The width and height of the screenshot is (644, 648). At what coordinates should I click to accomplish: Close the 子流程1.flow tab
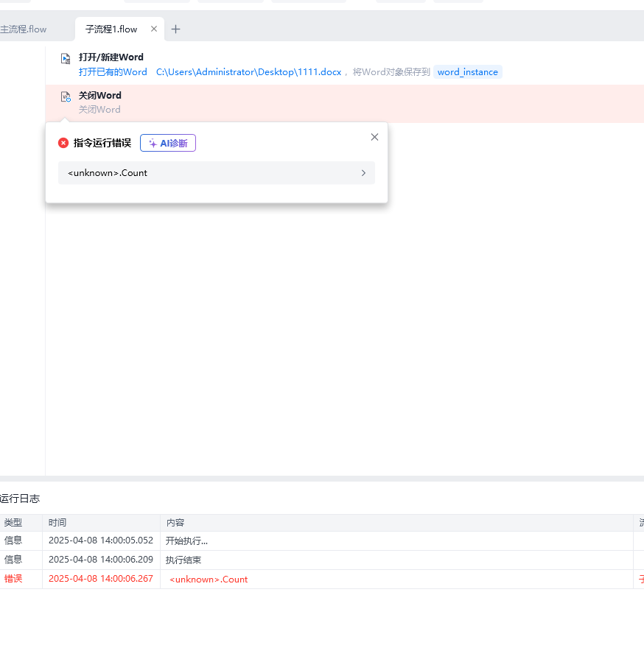(x=154, y=29)
